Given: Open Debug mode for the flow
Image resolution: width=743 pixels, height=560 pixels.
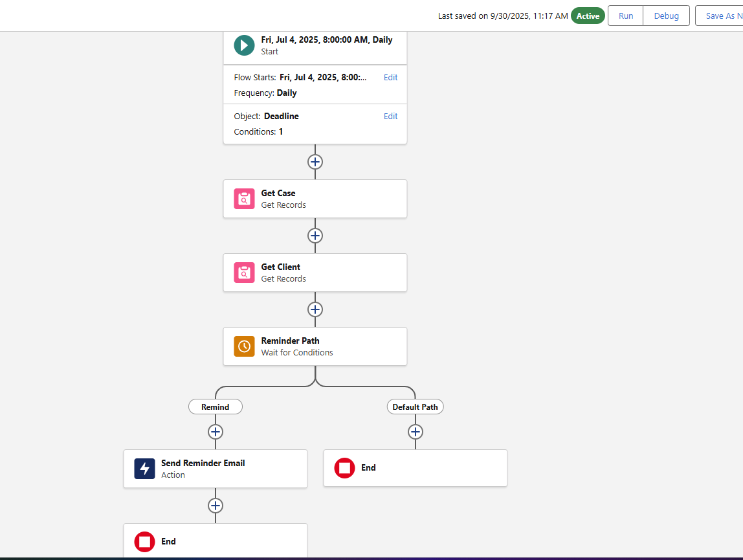Looking at the screenshot, I should pyautogui.click(x=666, y=16).
